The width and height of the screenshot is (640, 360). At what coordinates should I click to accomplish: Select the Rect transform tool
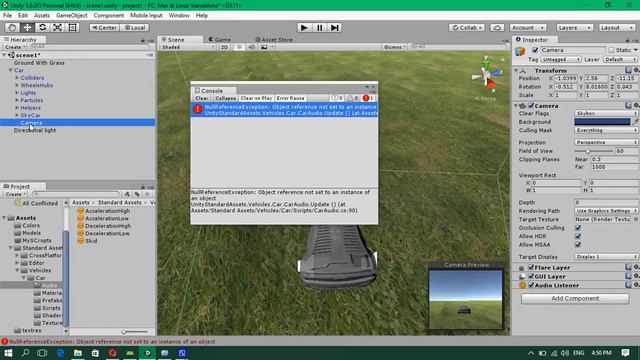(x=73, y=27)
